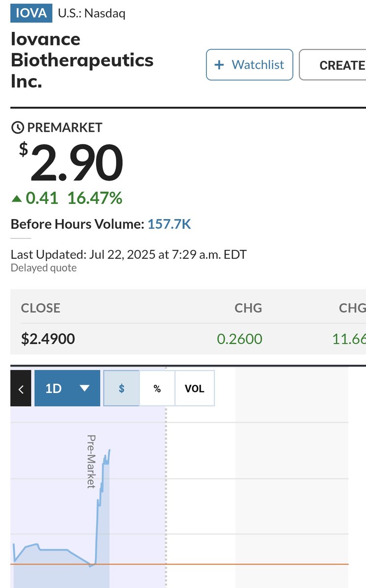Click the premarket clock icon
The height and width of the screenshot is (588, 366).
coord(17,128)
